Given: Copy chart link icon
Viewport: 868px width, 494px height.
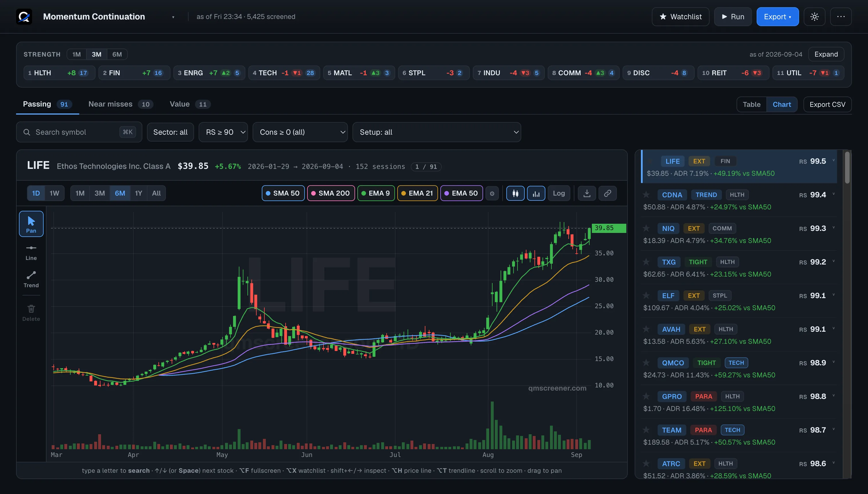Looking at the screenshot, I should click(608, 193).
